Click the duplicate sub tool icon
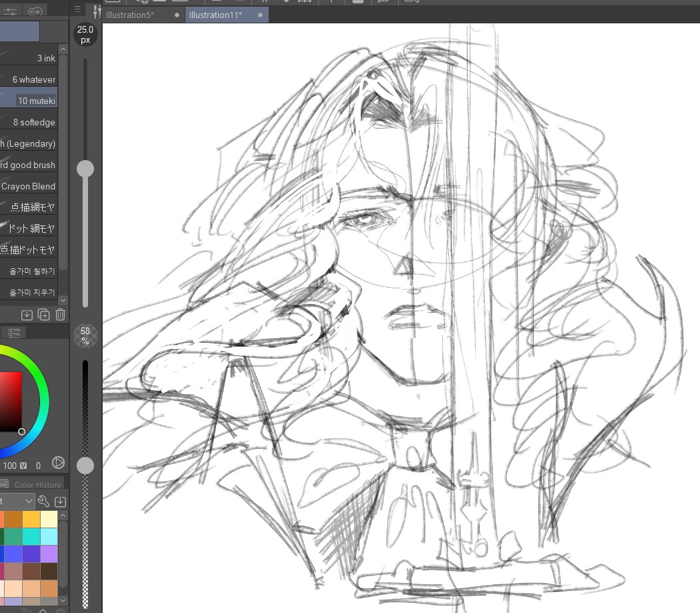Viewport: 700px width, 613px height. click(x=44, y=315)
